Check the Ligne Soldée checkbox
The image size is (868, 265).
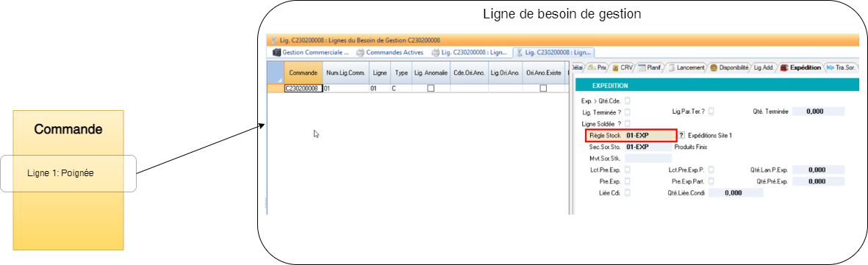coord(627,123)
